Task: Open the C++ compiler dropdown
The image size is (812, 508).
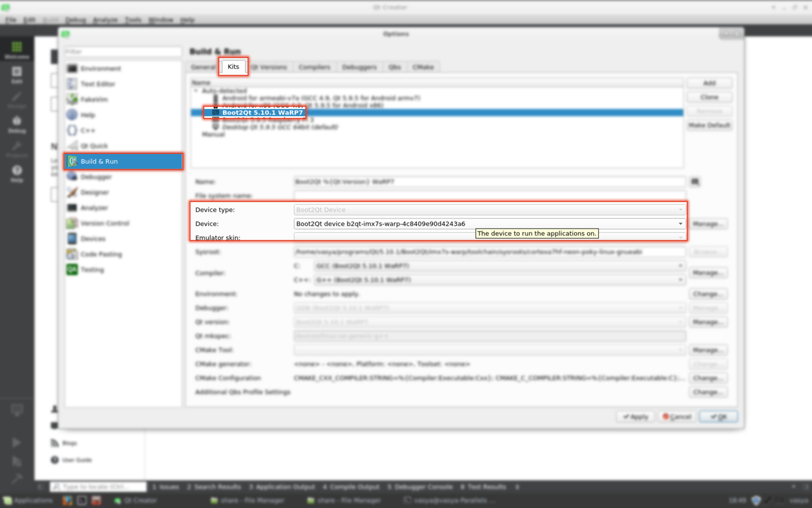Action: click(500, 280)
